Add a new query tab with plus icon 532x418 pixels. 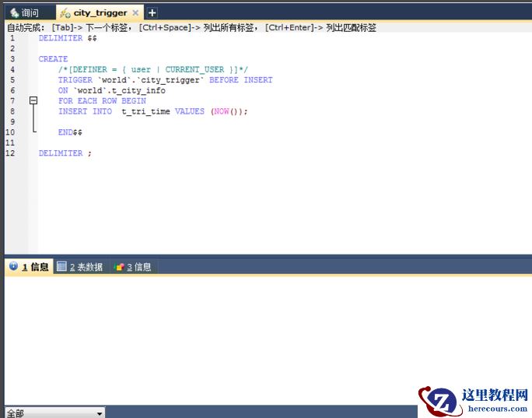pyautogui.click(x=152, y=13)
